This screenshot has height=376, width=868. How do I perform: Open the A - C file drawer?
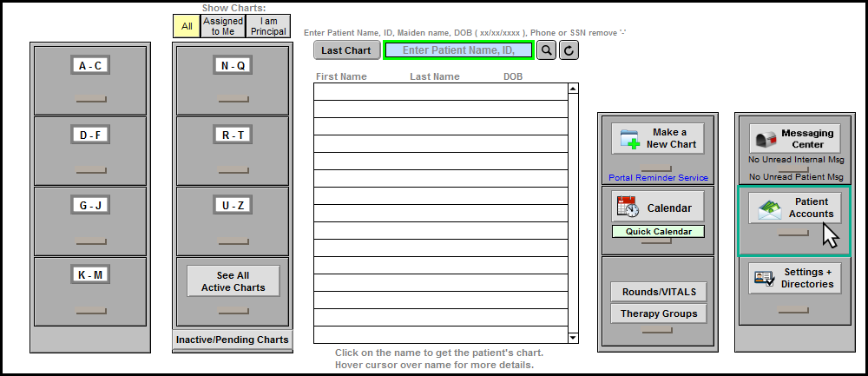tap(90, 65)
